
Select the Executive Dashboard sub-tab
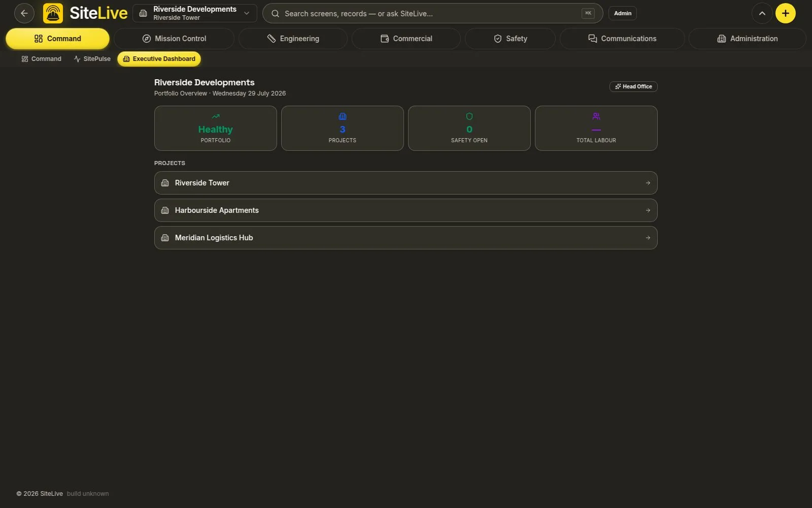click(x=159, y=59)
